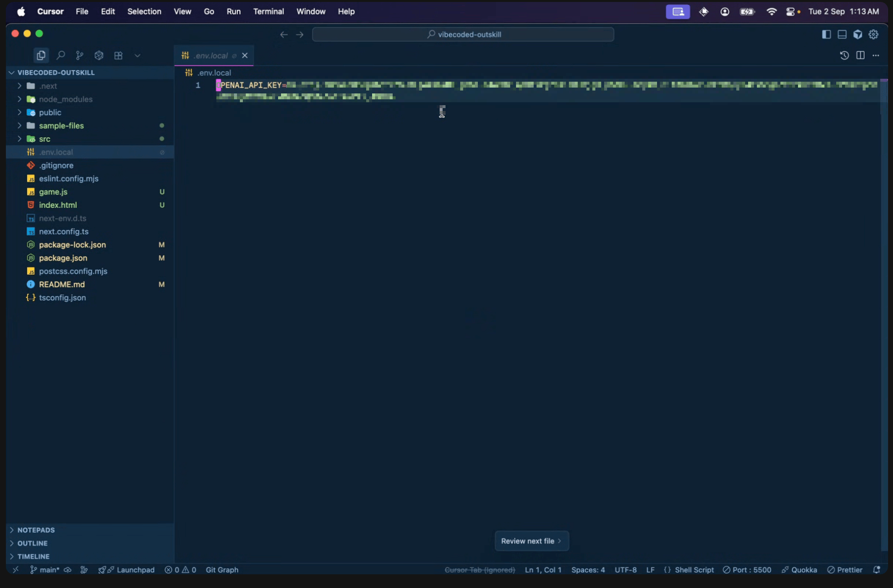Publish changes with the cloud sync icon
893x588 pixels.
coord(68,569)
